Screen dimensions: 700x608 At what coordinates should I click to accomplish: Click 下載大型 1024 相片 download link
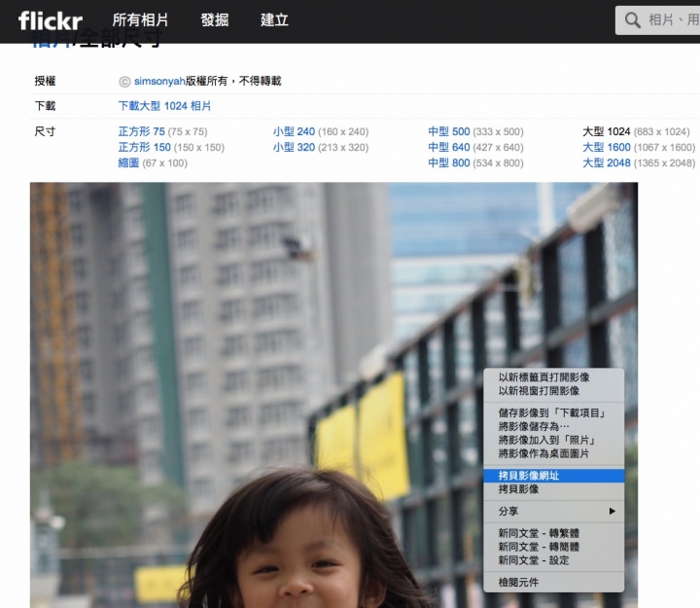(x=164, y=106)
